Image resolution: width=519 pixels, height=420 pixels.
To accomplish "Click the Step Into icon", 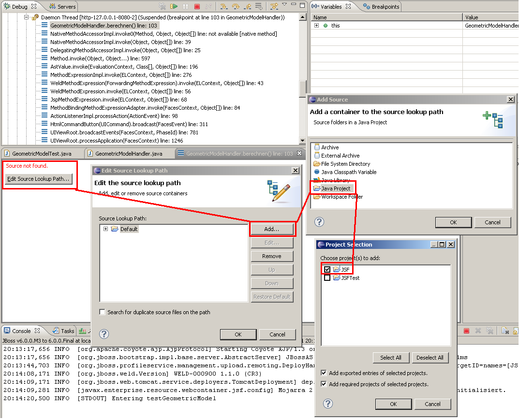I will pyautogui.click(x=224, y=6).
